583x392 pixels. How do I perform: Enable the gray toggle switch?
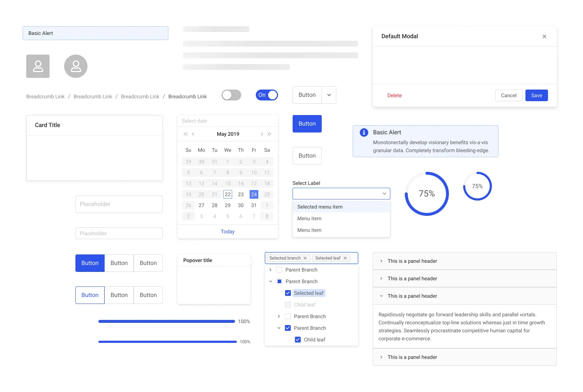(231, 95)
